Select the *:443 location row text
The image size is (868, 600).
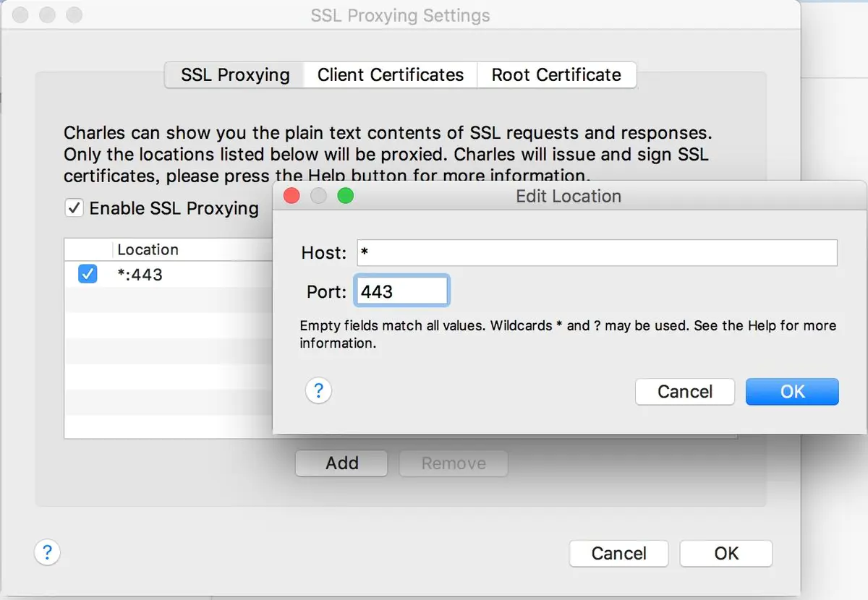click(x=140, y=275)
